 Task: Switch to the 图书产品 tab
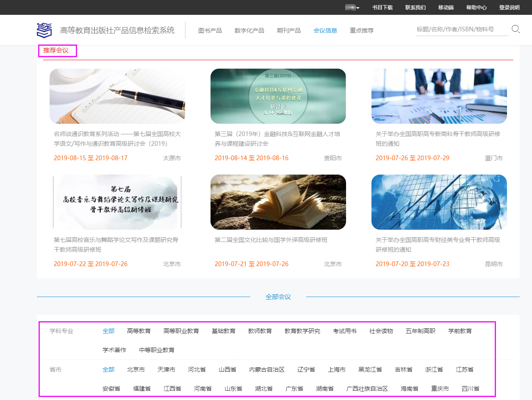pos(210,31)
